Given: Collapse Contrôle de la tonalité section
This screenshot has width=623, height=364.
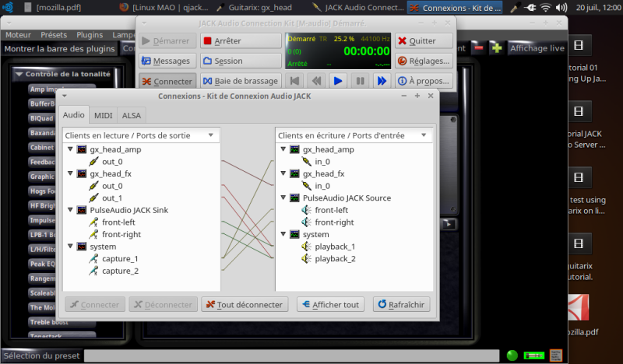Looking at the screenshot, I should coord(19,74).
